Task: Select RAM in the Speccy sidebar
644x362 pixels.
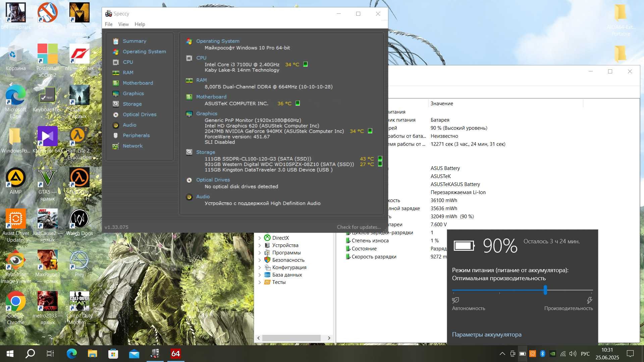Action: [128, 72]
